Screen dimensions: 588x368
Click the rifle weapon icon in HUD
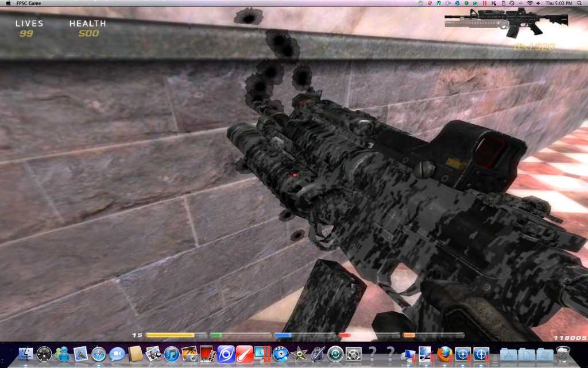pos(506,22)
